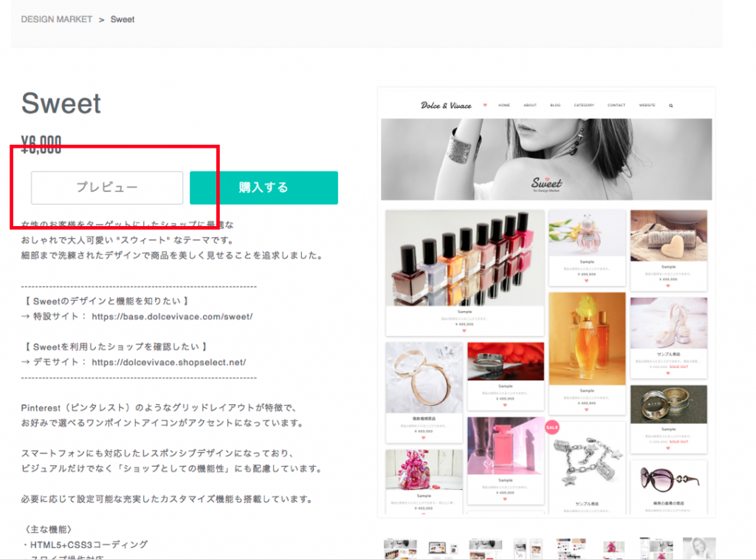The width and height of the screenshot is (756, 560).
Task: Click the 【 Sweetを利用したショップを確認したい 】 heading
Action: click(x=116, y=346)
